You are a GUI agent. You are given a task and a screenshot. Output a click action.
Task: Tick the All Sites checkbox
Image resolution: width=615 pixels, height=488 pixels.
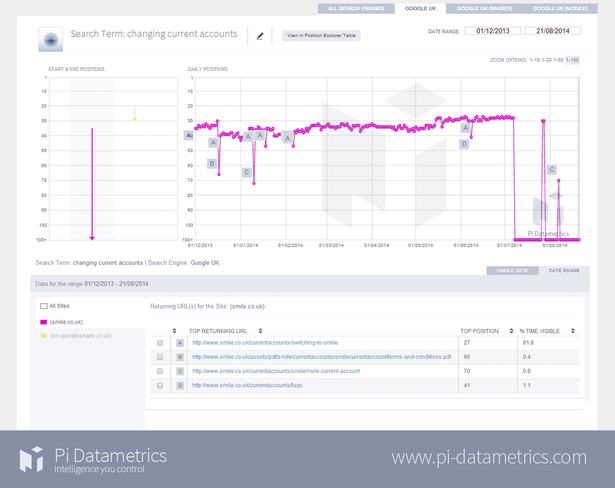click(43, 306)
